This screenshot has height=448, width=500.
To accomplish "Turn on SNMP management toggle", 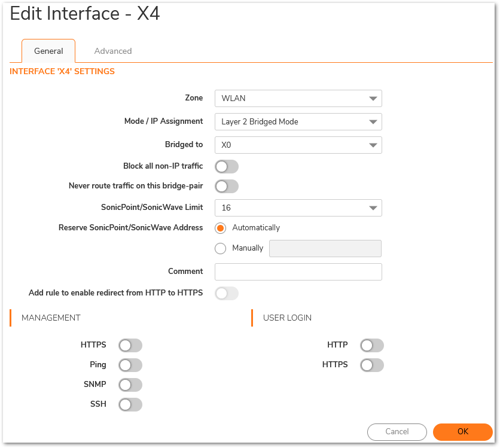I will coord(130,385).
